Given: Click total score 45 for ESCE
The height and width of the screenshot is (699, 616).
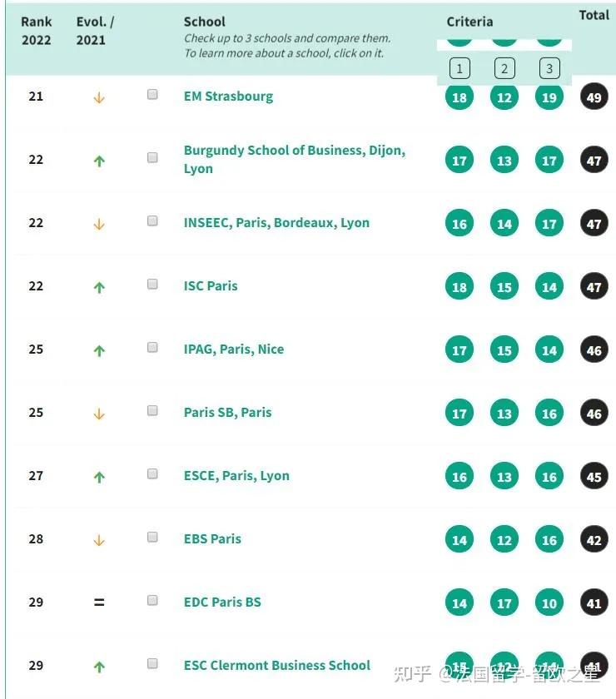Looking at the screenshot, I should pos(594,477).
